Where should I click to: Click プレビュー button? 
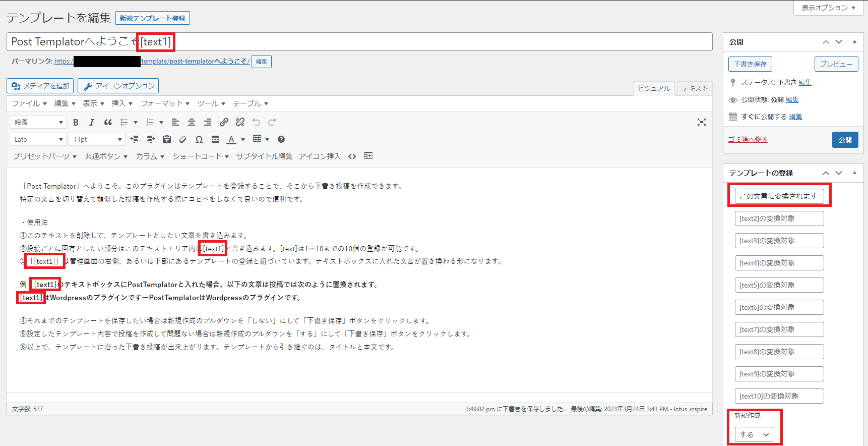[836, 64]
